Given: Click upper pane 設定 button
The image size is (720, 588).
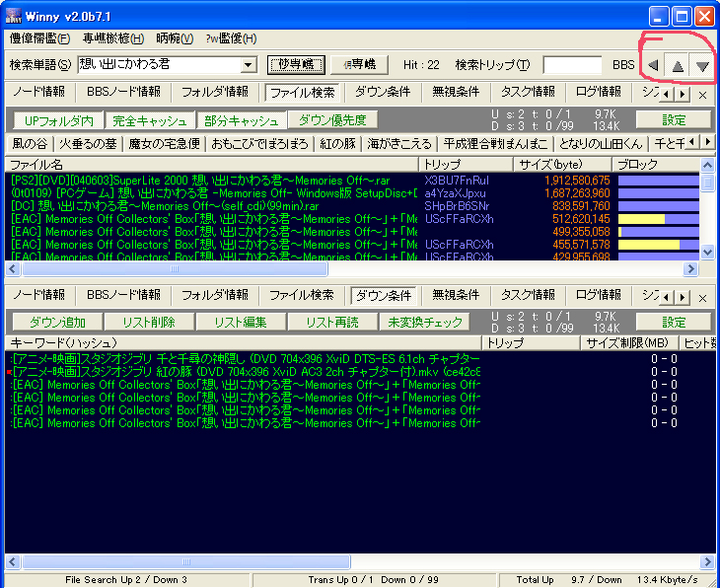Looking at the screenshot, I should (674, 120).
